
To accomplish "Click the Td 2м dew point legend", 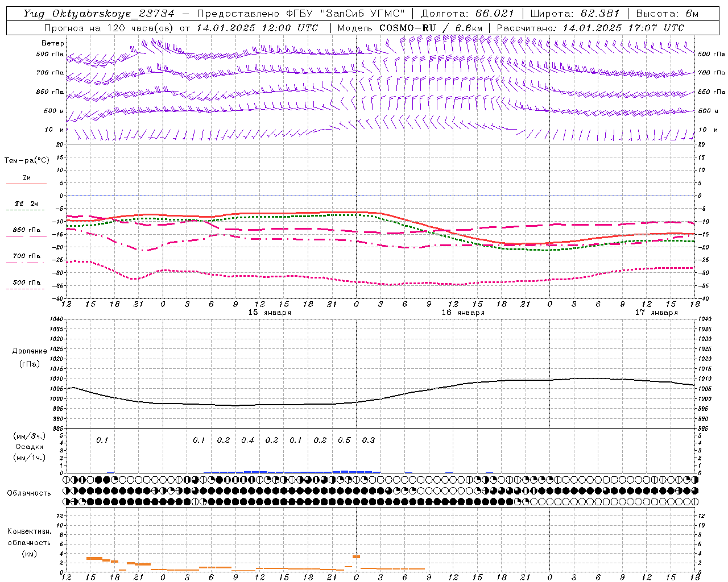I will (x=26, y=206).
